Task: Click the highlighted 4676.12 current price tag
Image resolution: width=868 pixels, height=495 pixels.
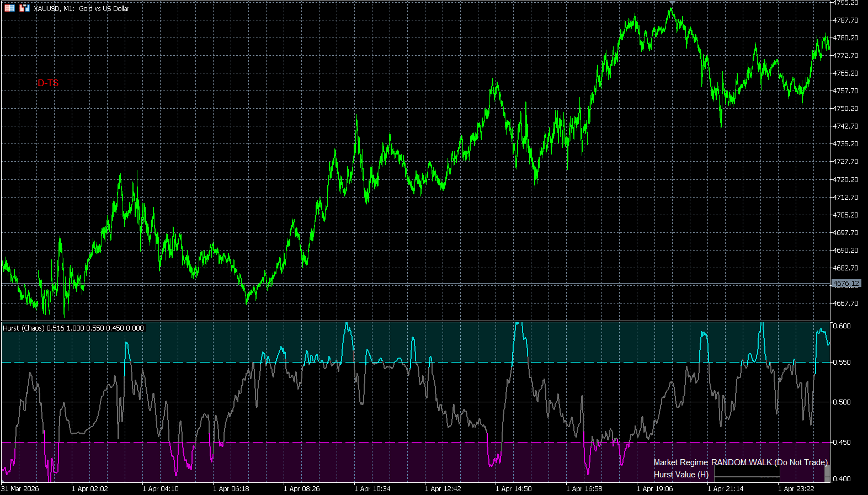Action: click(845, 284)
